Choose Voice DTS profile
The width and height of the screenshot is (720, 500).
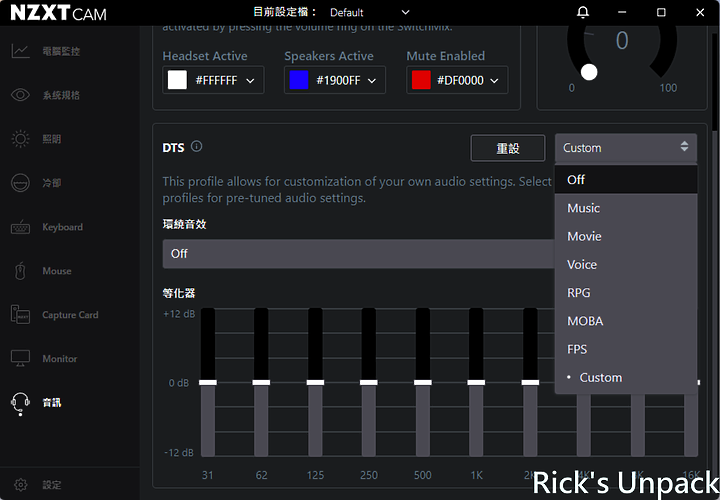click(x=626, y=264)
